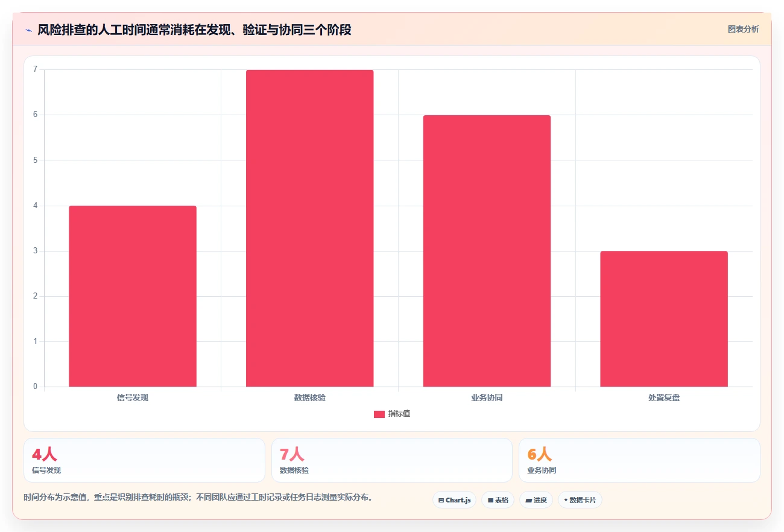This screenshot has width=784, height=532.
Task: Open the 7人 数据核验 data card
Action: [392, 460]
